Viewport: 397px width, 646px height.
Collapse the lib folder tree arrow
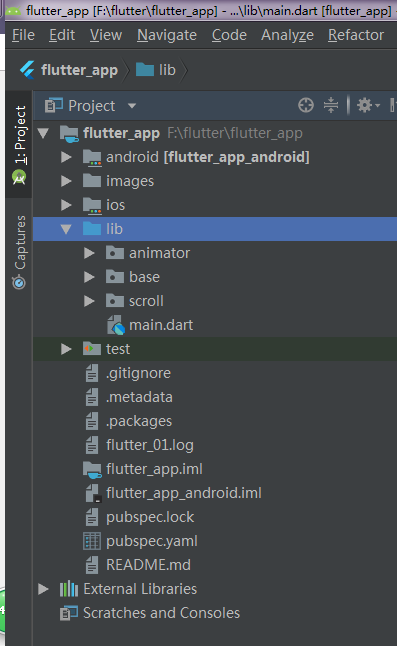tap(66, 229)
